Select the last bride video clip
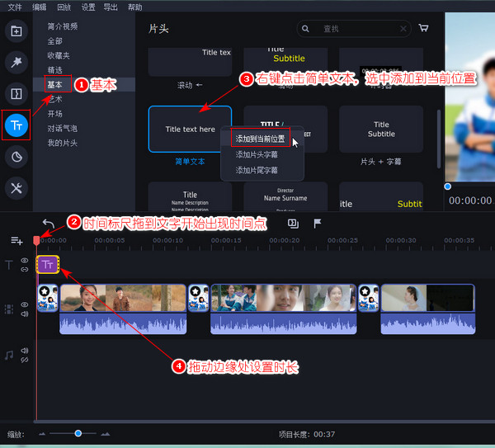The image size is (495, 448). pos(427,298)
